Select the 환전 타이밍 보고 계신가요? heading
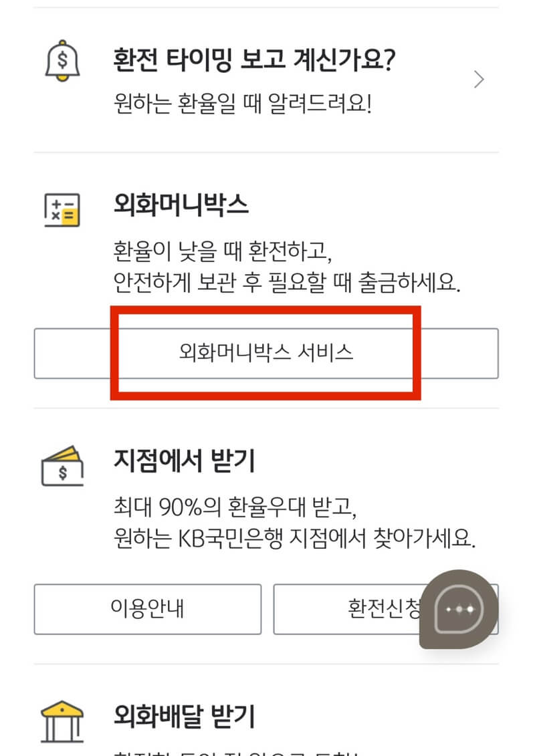This screenshot has width=533, height=756. (254, 60)
